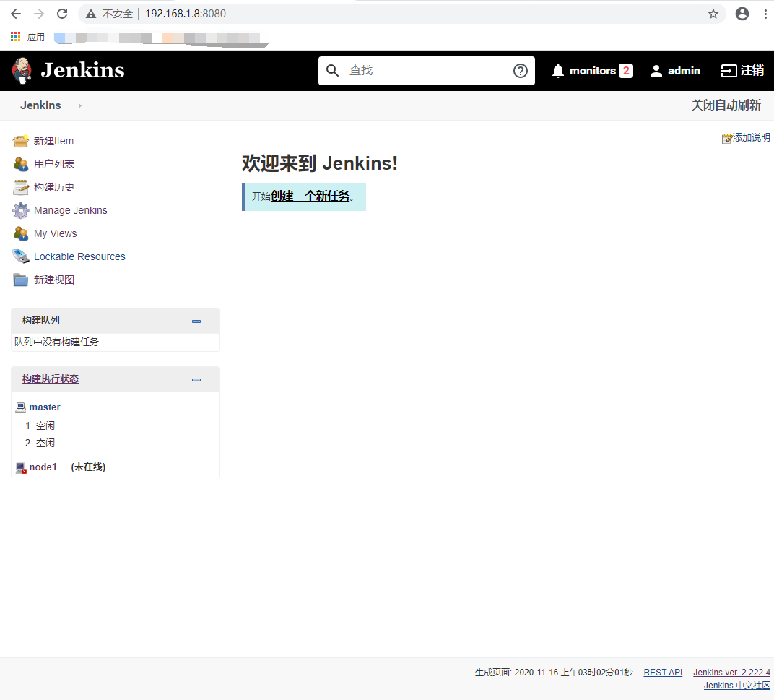
Task: Click executor 2 空闲 text
Action: (x=45, y=443)
